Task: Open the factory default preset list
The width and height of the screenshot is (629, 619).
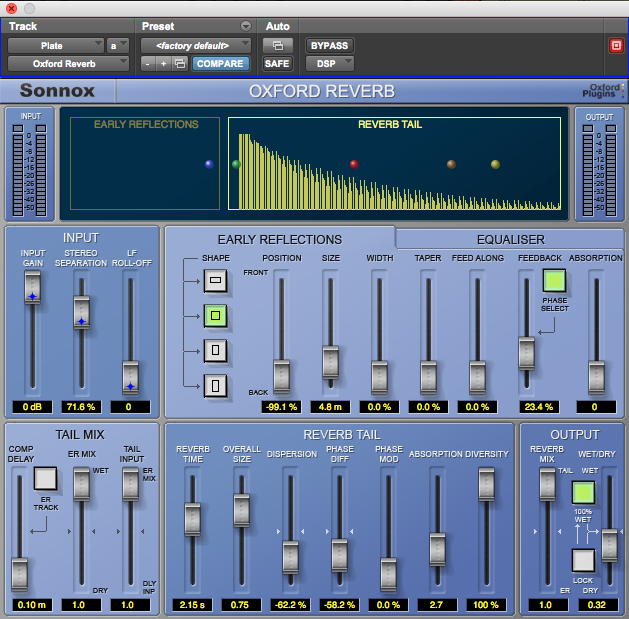Action: pos(196,46)
